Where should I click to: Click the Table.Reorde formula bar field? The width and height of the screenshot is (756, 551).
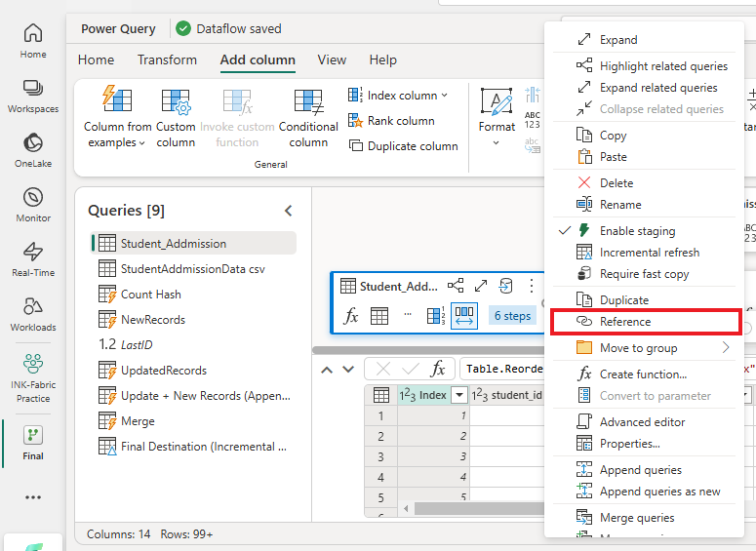[502, 370]
